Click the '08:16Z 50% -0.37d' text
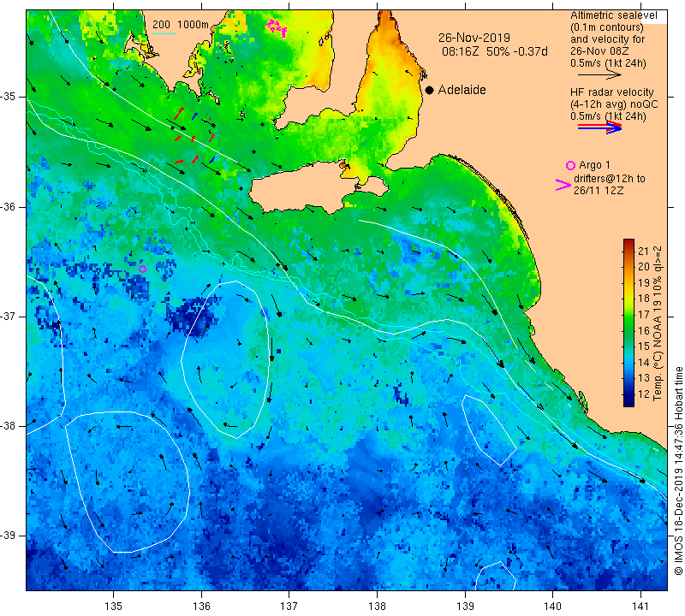Screen dimensions: 685x616 [x=495, y=51]
